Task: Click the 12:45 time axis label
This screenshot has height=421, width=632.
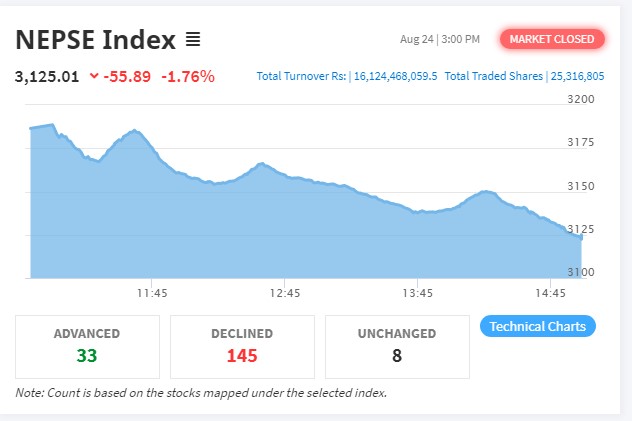Action: coord(285,293)
